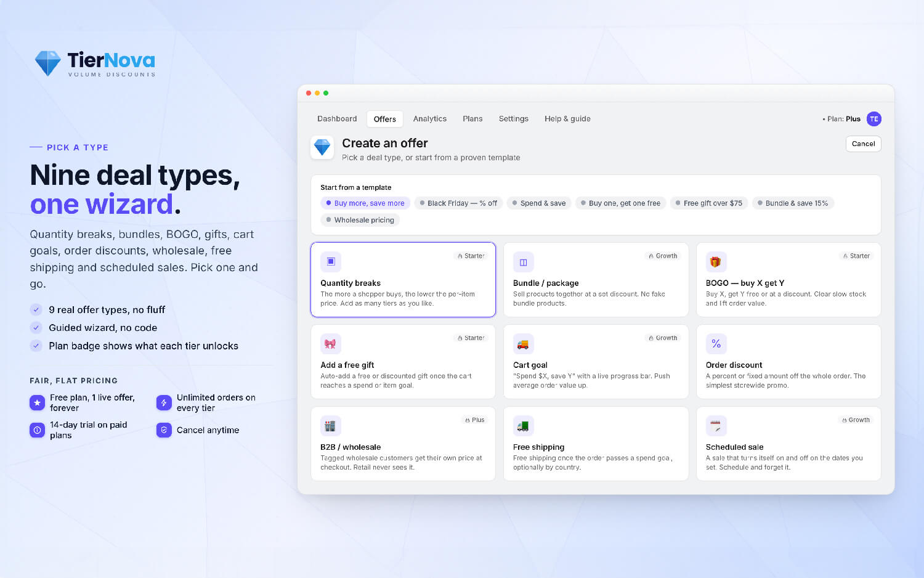This screenshot has height=578, width=924.
Task: Click the Cart goal description text
Action: click(591, 381)
